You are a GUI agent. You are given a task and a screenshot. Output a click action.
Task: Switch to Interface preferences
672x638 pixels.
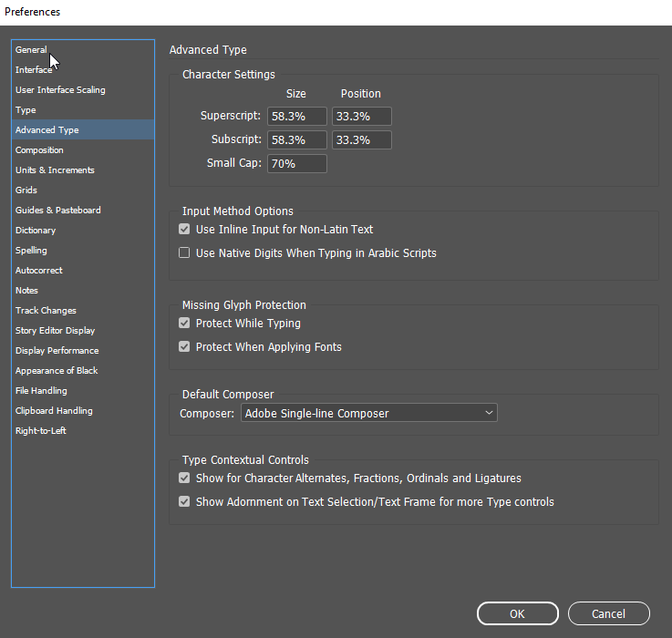tap(34, 70)
